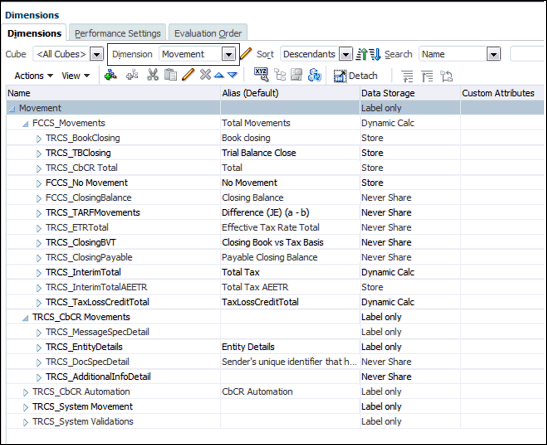Switch to the Performance Settings tab
This screenshot has width=547, height=445.
point(118,33)
